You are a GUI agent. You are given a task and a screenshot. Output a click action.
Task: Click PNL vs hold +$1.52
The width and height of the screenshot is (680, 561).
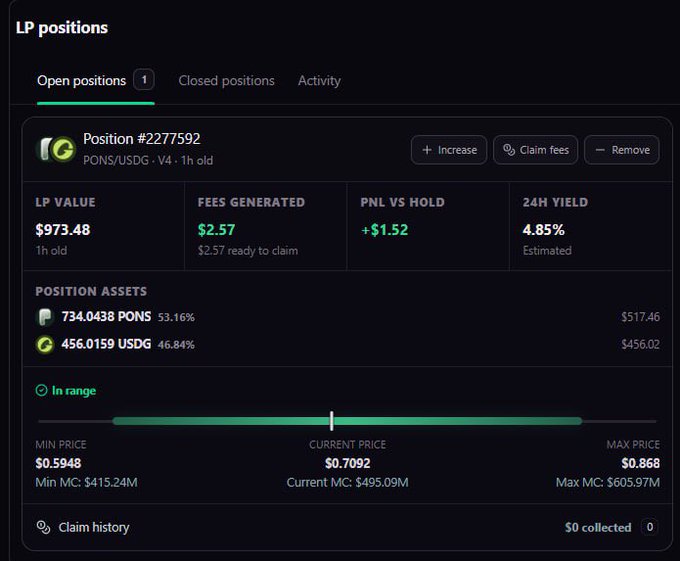[385, 230]
